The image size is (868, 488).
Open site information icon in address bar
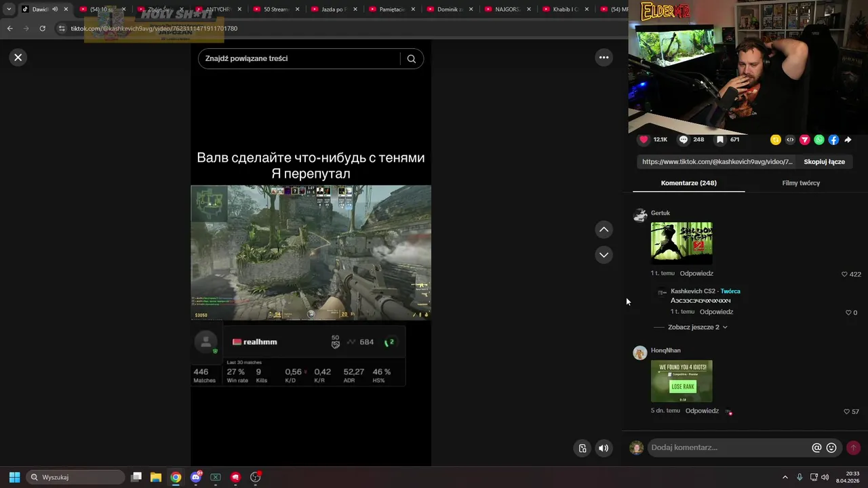pos(62,28)
